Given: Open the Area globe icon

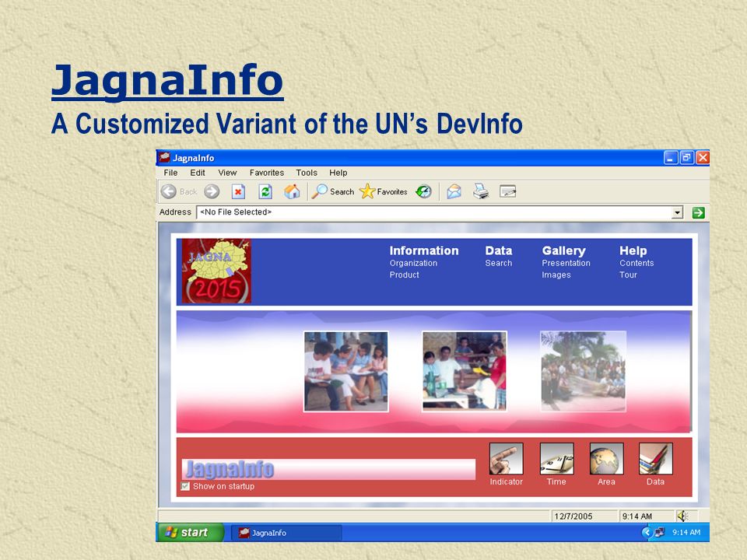Looking at the screenshot, I should pyautogui.click(x=606, y=459).
